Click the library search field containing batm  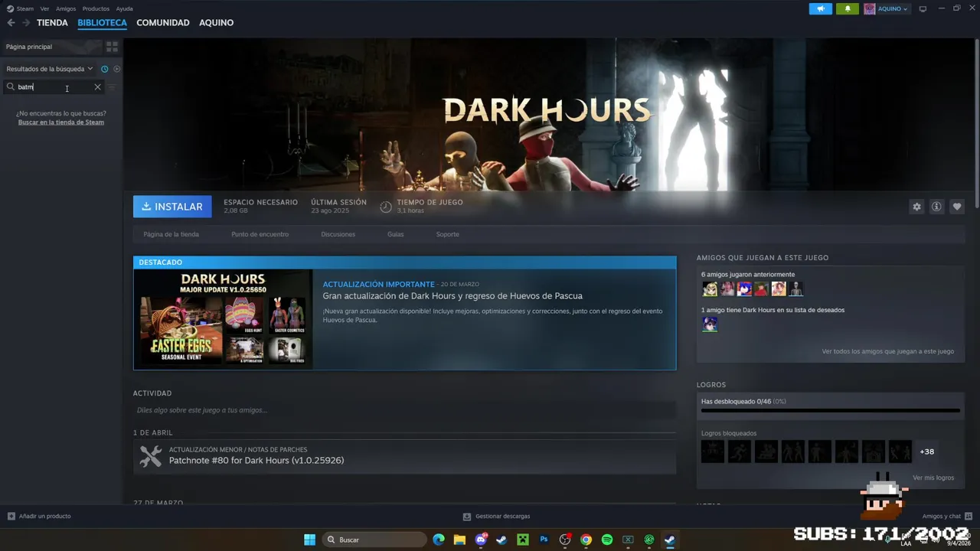[x=54, y=87]
